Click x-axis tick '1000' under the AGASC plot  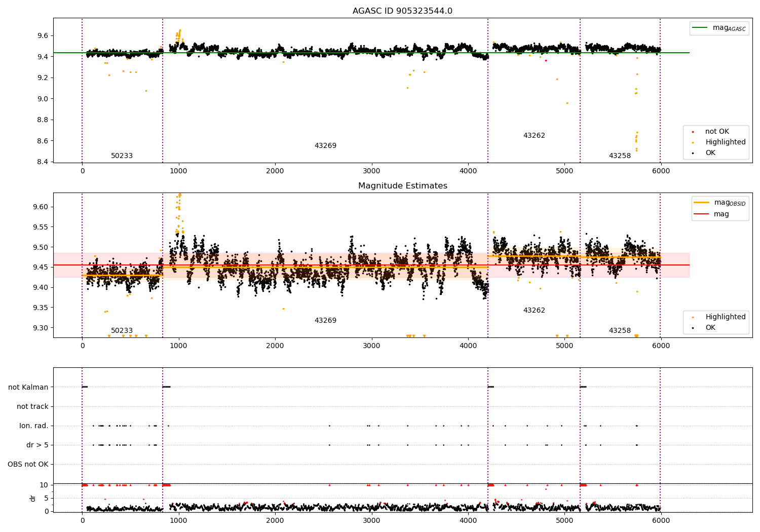pos(178,171)
